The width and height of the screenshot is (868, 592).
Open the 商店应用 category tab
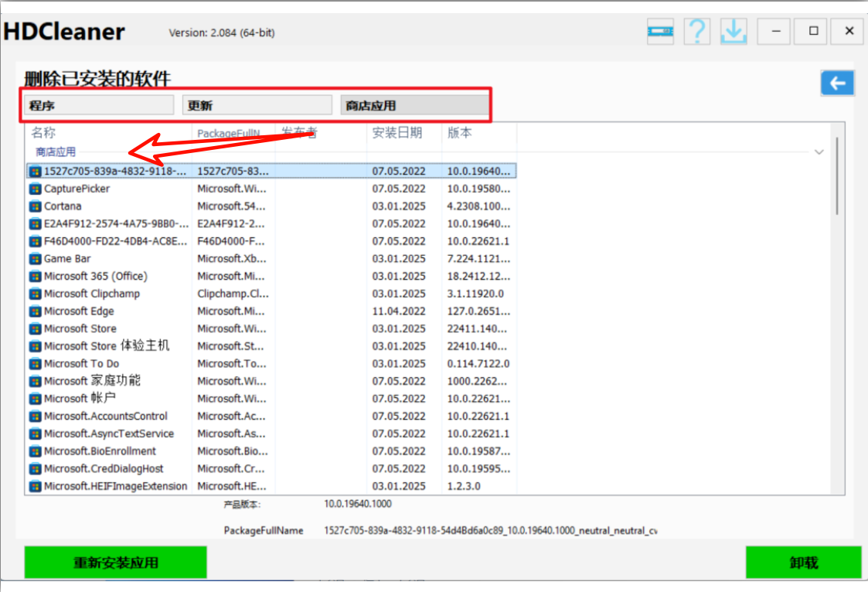click(415, 104)
